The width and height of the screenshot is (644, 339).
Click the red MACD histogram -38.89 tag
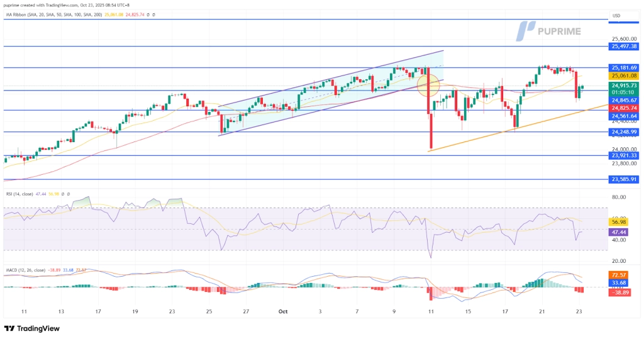619,293
